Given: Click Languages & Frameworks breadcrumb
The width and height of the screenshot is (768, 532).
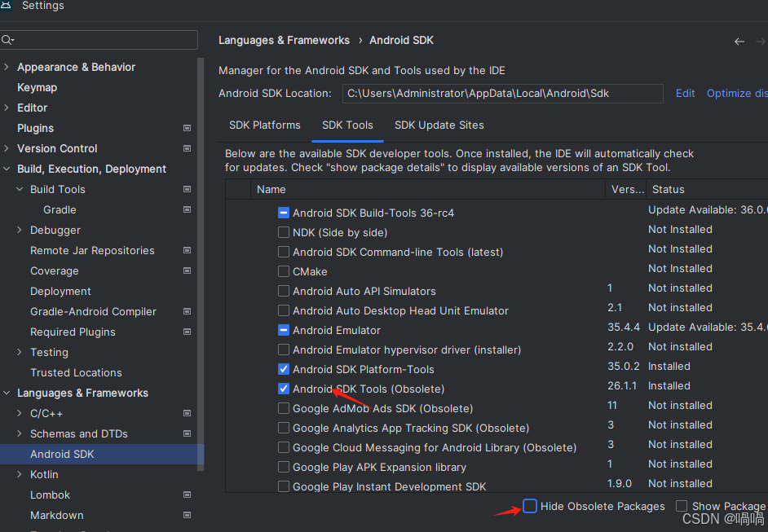Looking at the screenshot, I should click(x=284, y=40).
